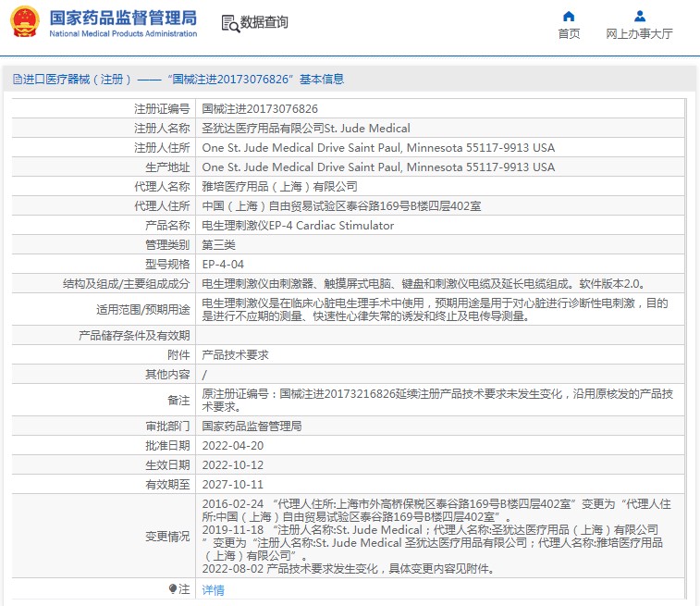
Task: Click the 注册证编号 row label
Action: pos(162,109)
